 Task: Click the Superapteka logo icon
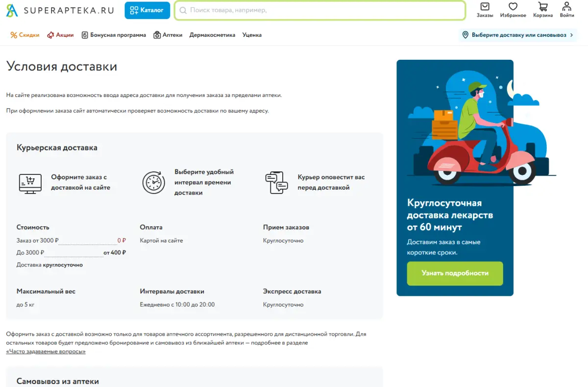(12, 10)
